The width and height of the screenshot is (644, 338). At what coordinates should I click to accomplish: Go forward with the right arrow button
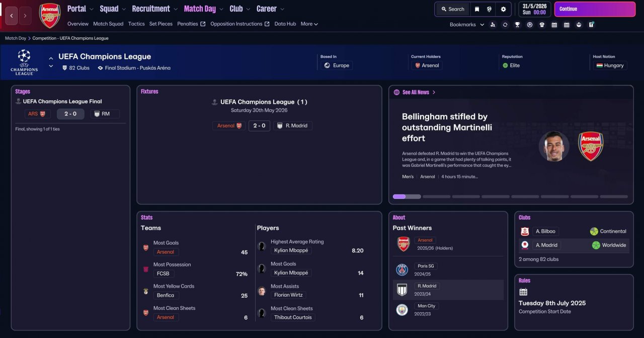(25, 16)
